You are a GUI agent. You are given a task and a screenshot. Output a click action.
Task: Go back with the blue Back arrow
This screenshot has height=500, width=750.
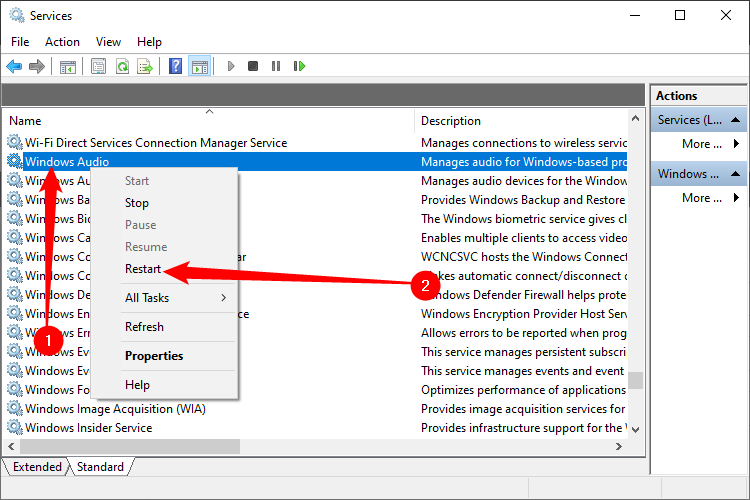[x=14, y=66]
